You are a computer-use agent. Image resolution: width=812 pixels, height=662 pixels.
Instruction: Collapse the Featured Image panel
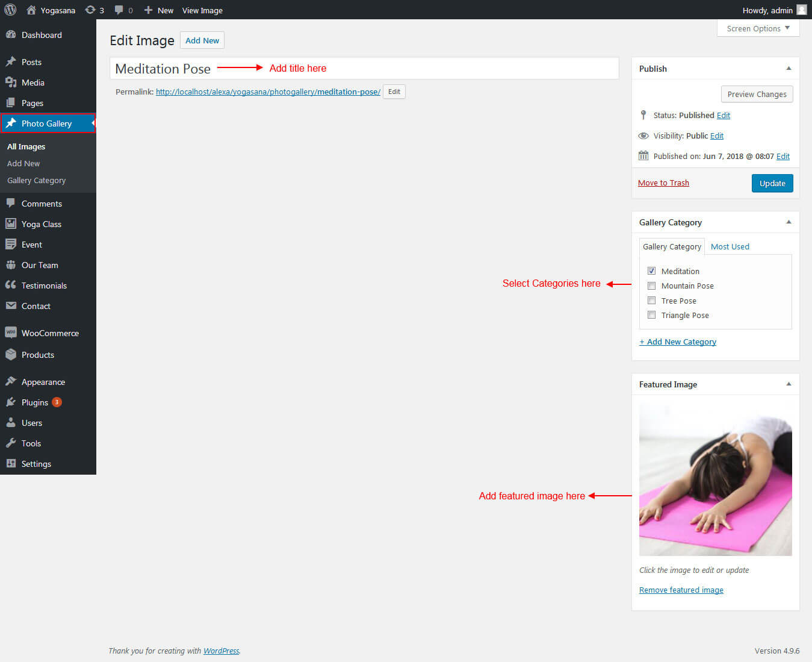tap(789, 384)
